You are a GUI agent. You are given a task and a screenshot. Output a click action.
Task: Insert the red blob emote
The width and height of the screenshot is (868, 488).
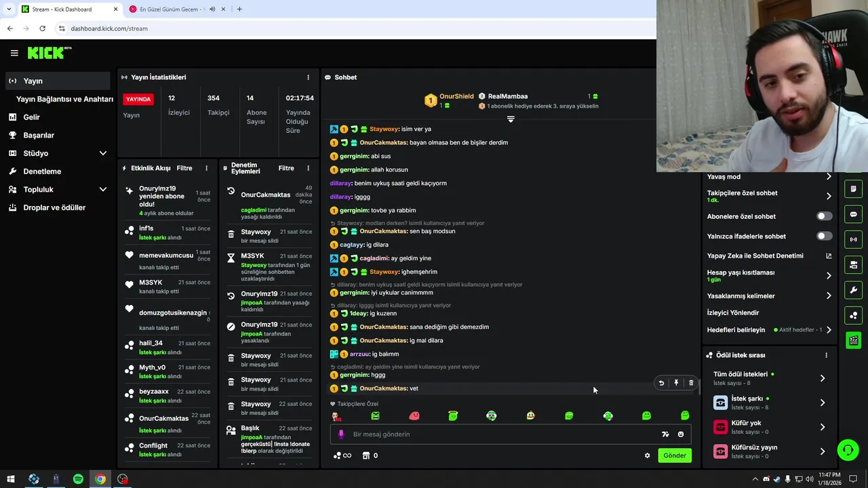click(x=414, y=415)
